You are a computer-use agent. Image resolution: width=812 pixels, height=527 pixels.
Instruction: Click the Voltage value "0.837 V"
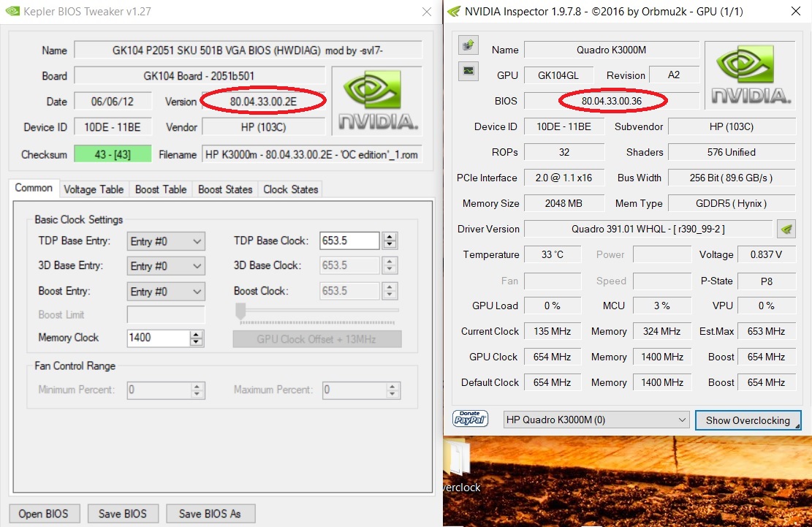[x=767, y=254]
